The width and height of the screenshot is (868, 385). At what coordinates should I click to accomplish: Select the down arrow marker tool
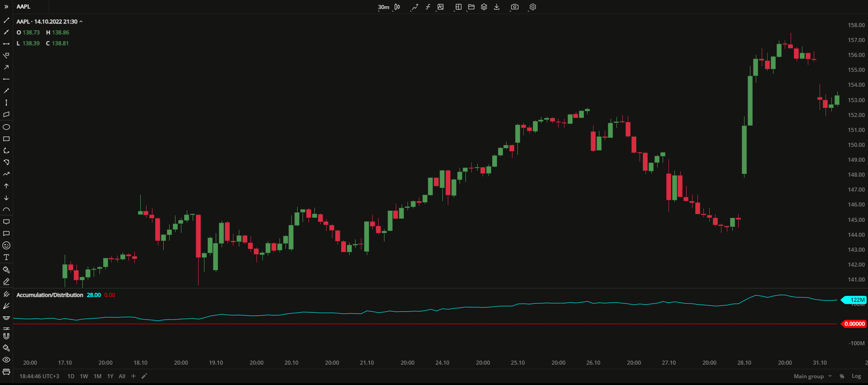(x=6, y=198)
